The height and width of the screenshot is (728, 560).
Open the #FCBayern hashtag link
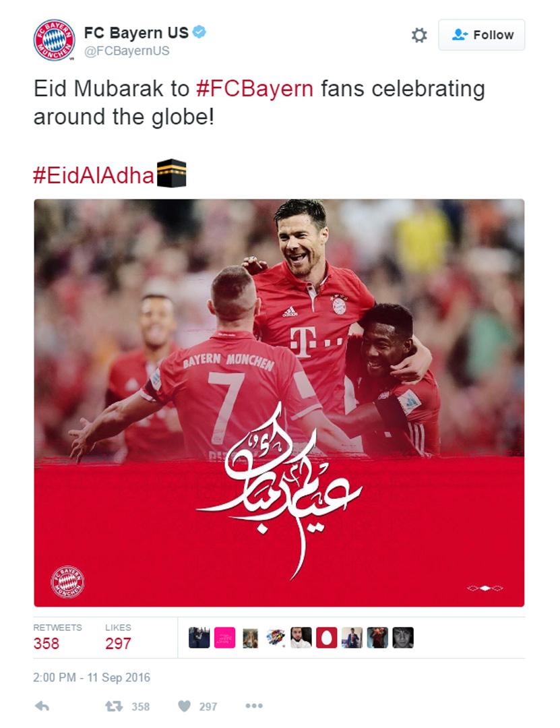pos(255,89)
